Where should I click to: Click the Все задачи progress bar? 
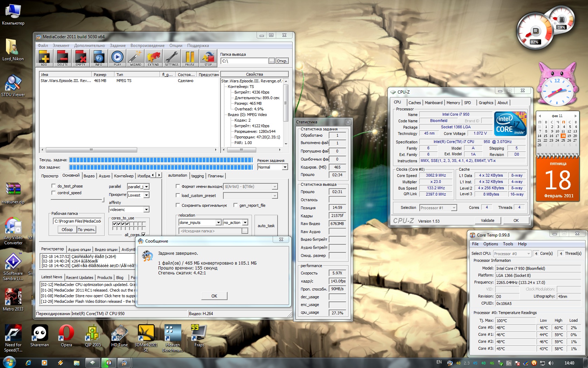(161, 167)
